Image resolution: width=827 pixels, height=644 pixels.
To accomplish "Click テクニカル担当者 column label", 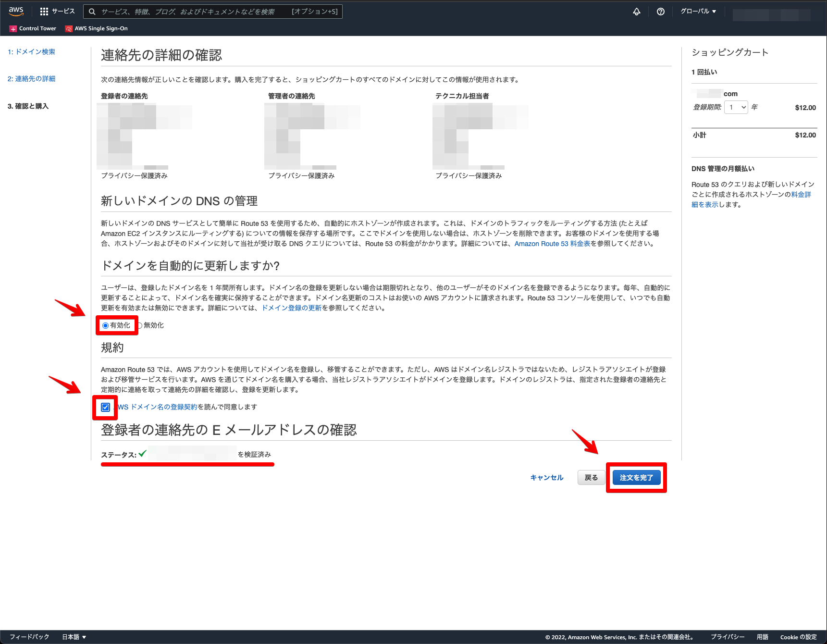I will click(462, 96).
